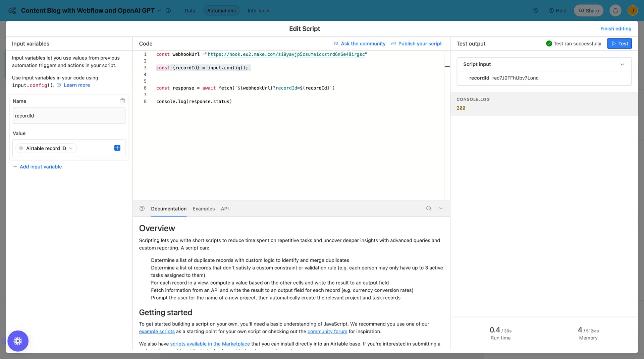Image resolution: width=644 pixels, height=359 pixels.
Task: Click the Overview heading in documentation
Action: click(157, 228)
